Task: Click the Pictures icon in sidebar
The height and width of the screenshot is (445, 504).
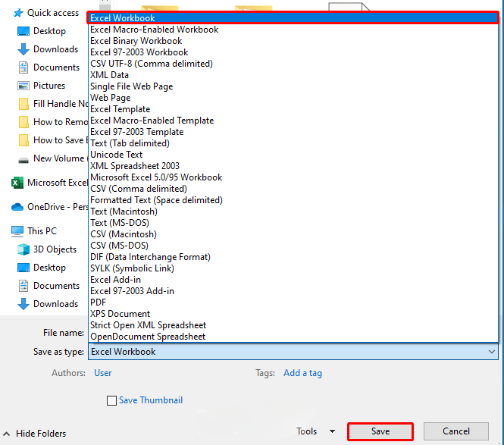Action: click(x=23, y=86)
